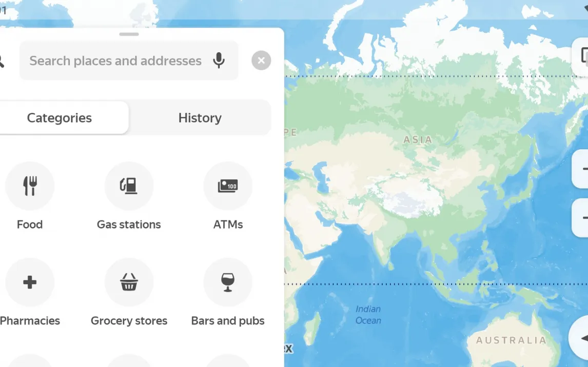
Task: Click the drag handle atop the search panel
Action: tap(129, 34)
